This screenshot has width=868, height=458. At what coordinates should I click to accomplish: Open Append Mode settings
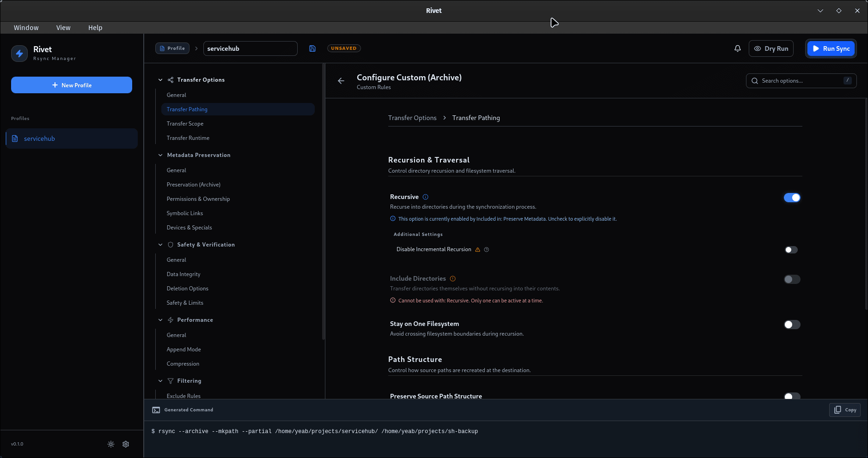point(238,350)
